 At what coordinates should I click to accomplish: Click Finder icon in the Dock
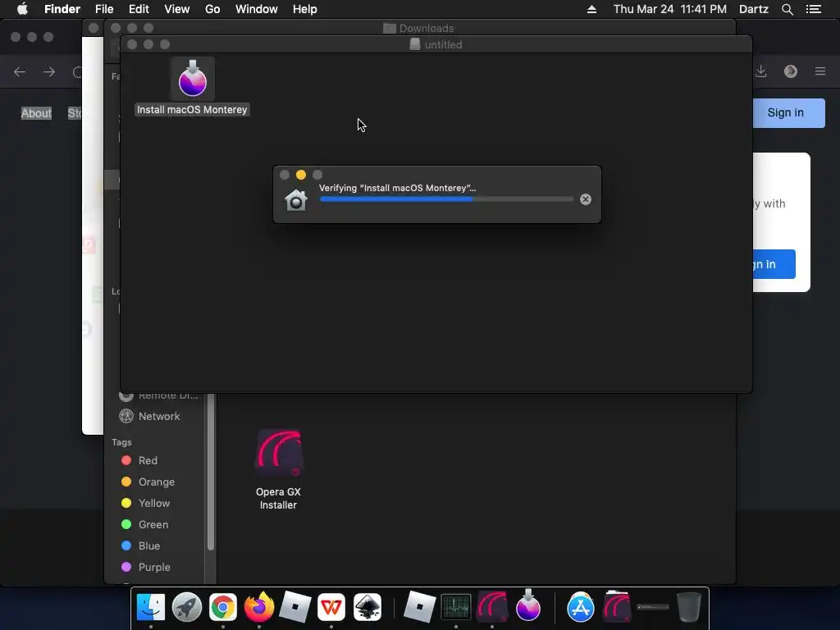point(151,607)
